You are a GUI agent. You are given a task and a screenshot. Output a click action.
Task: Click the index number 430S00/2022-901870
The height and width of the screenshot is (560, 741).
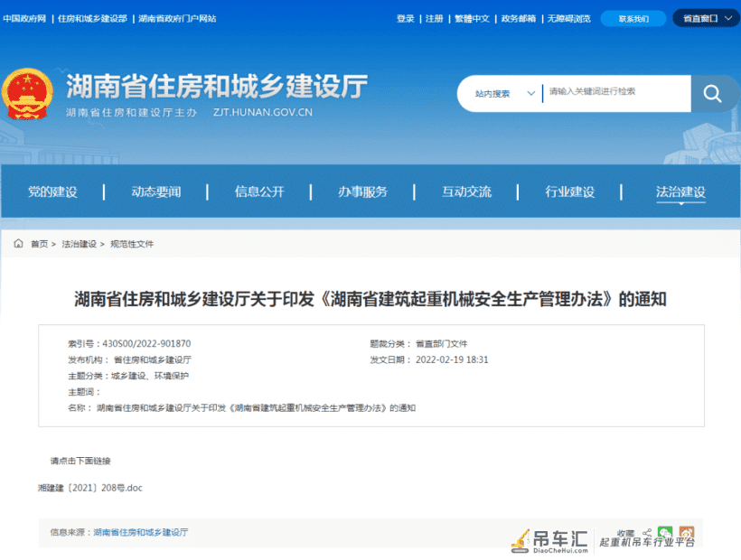click(146, 343)
